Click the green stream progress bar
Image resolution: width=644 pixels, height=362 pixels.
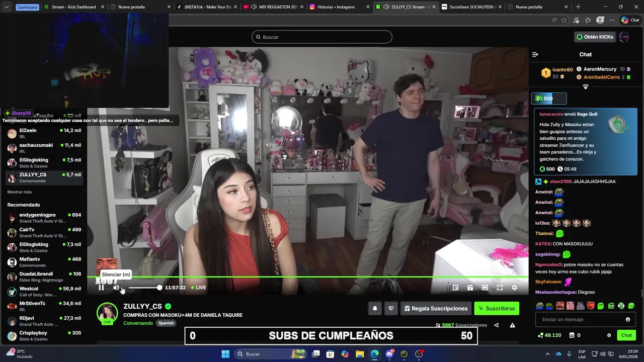(308, 277)
